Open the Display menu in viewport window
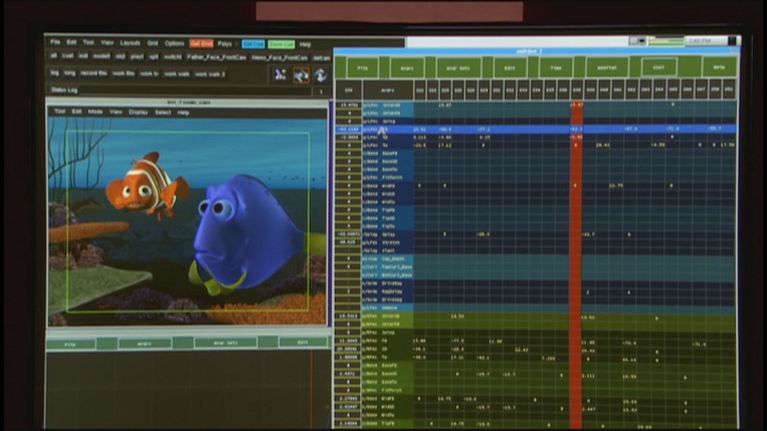Screen dimensions: 767x431 pyautogui.click(x=138, y=112)
